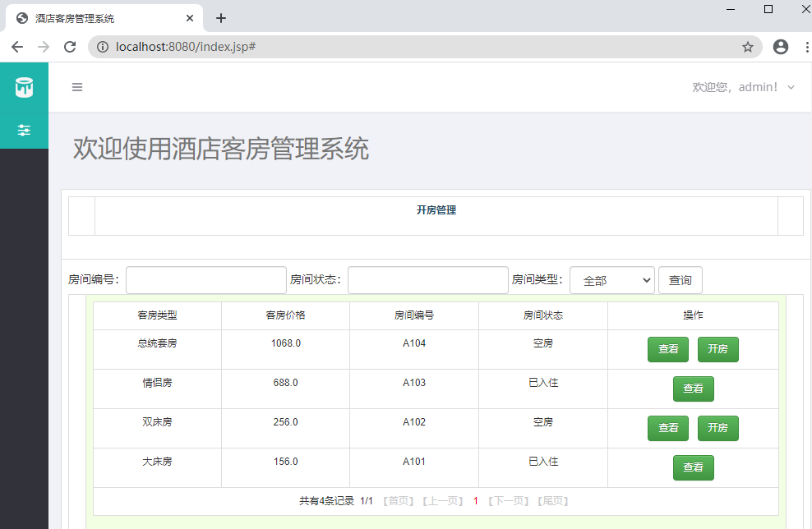Viewport: 812px width, 529px height.
Task: Bookmark this page with the star icon
Action: click(748, 47)
